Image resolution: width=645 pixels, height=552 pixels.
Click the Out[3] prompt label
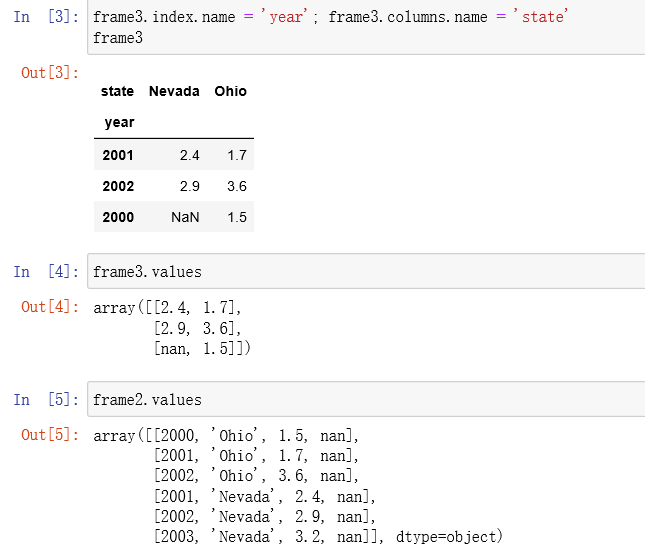pos(50,73)
